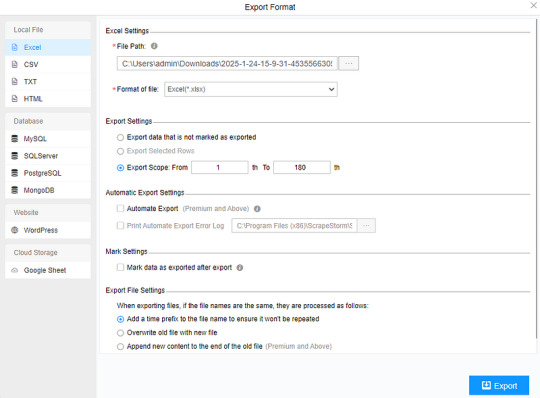The image size is (540, 398).
Task: Select the WordPress website export
Action: (x=48, y=230)
